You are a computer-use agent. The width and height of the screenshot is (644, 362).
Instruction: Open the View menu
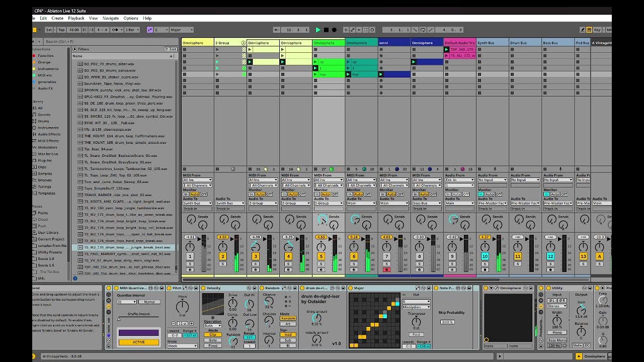93,18
